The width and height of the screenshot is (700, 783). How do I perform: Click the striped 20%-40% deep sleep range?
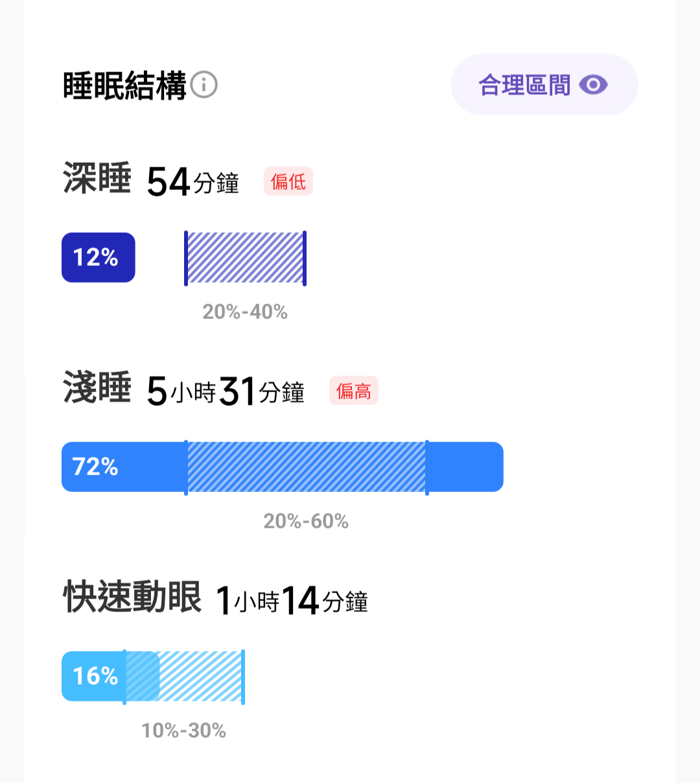tap(245, 257)
